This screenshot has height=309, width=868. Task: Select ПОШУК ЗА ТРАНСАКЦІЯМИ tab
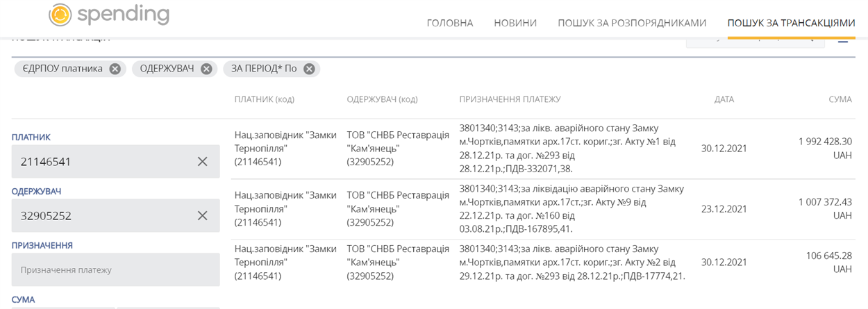pyautogui.click(x=791, y=23)
